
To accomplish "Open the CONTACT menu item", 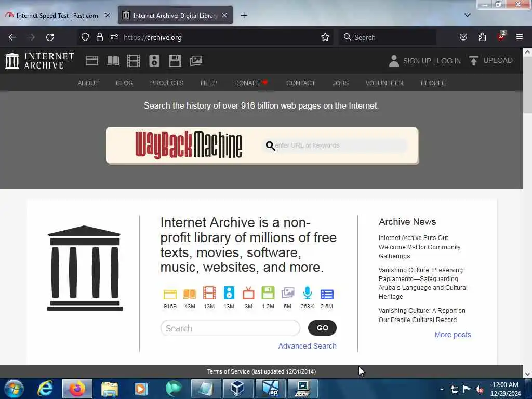I will click(x=301, y=83).
